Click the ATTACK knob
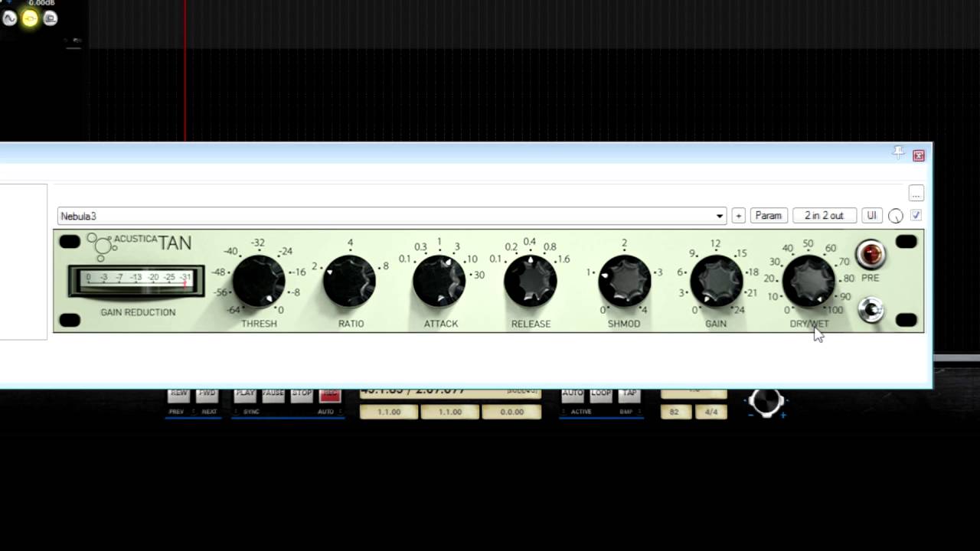Viewport: 980px width, 551px height. click(x=439, y=282)
